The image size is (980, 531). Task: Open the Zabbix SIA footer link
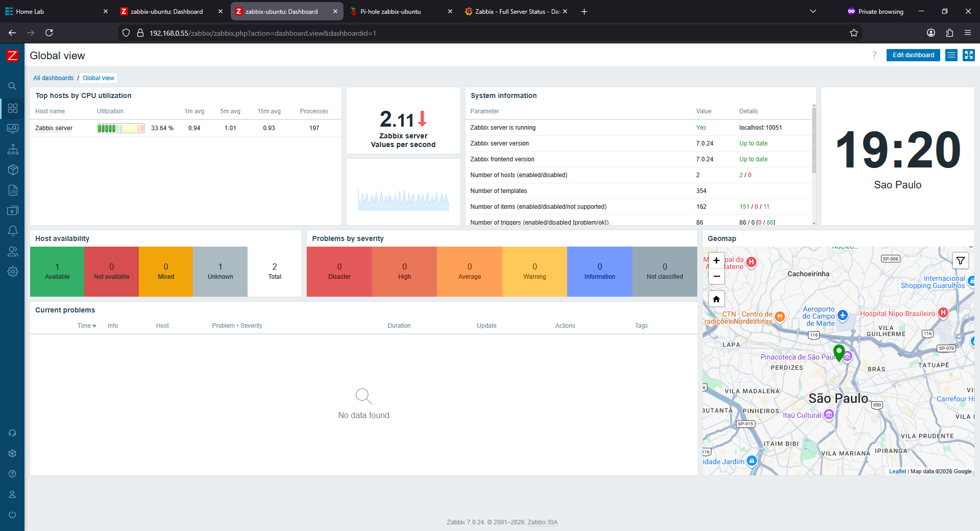543,522
